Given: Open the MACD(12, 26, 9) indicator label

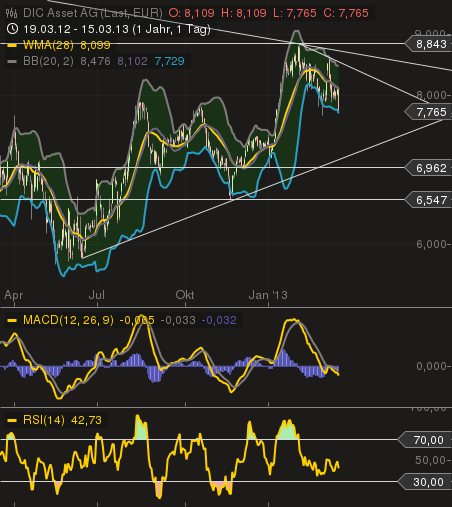Looking at the screenshot, I should [x=68, y=320].
